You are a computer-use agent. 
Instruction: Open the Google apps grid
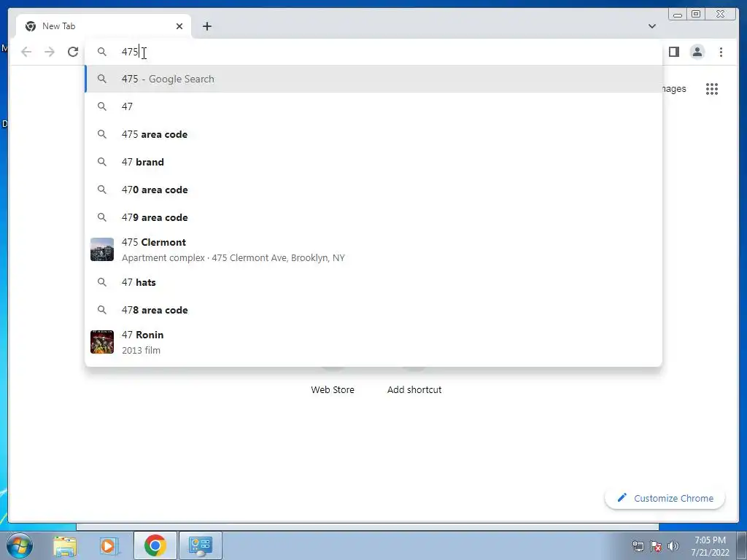pos(712,89)
